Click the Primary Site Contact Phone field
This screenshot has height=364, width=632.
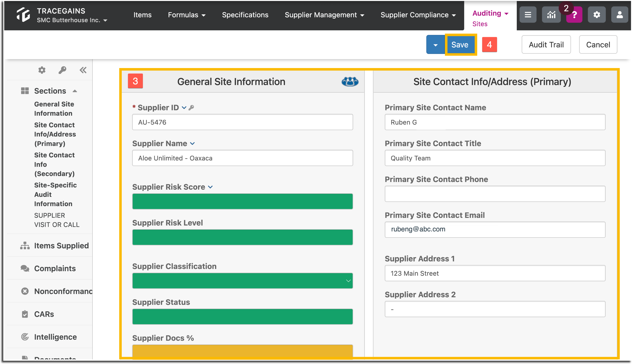(495, 194)
